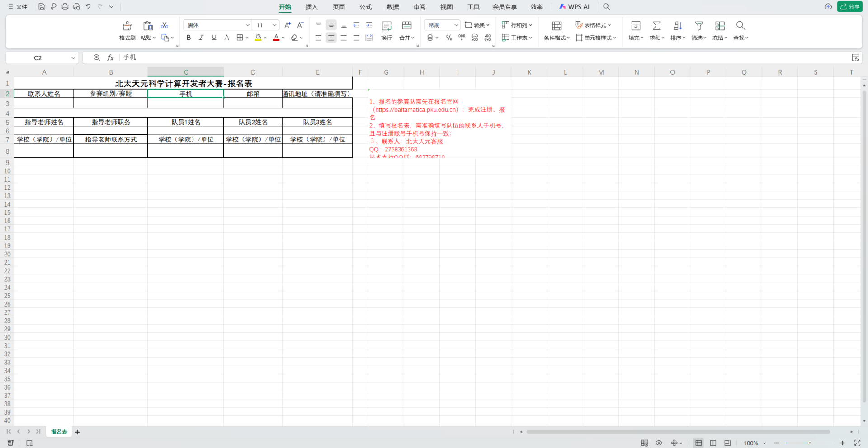Open the Name Box dropdown for C2

(73, 58)
